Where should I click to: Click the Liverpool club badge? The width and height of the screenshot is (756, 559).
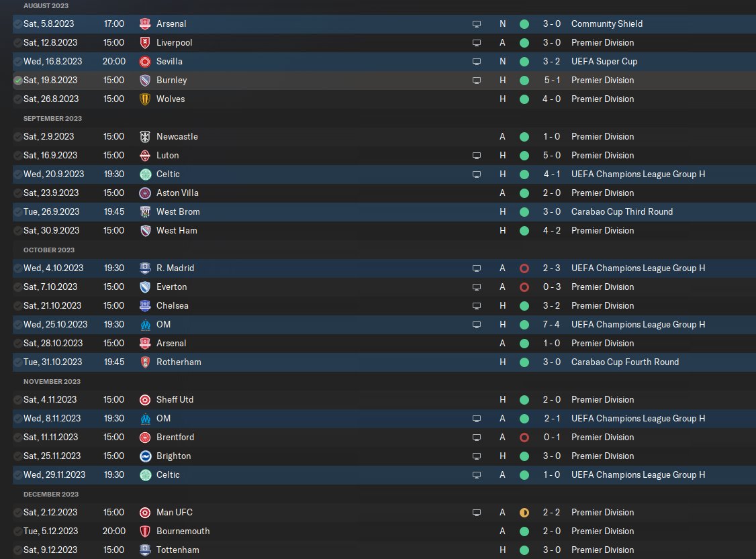(x=144, y=42)
